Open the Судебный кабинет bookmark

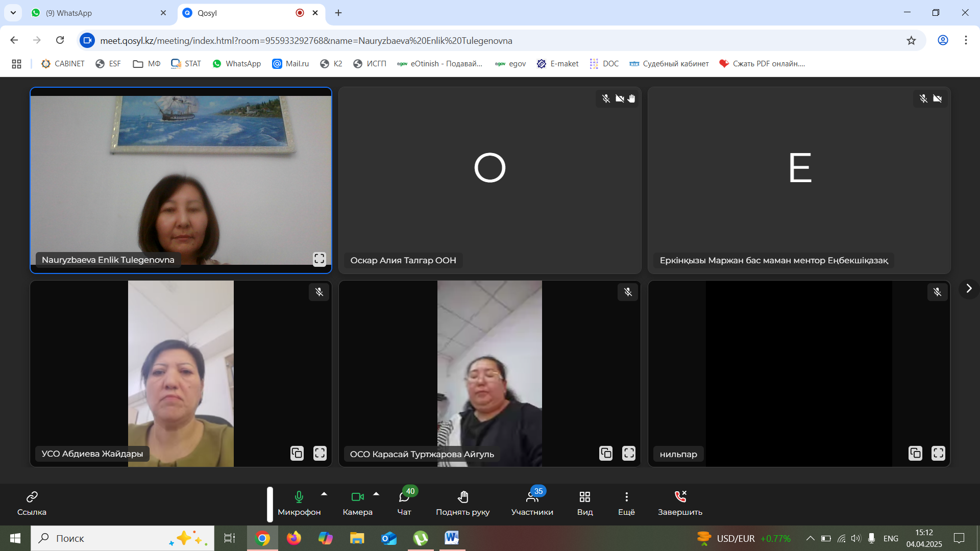669,64
